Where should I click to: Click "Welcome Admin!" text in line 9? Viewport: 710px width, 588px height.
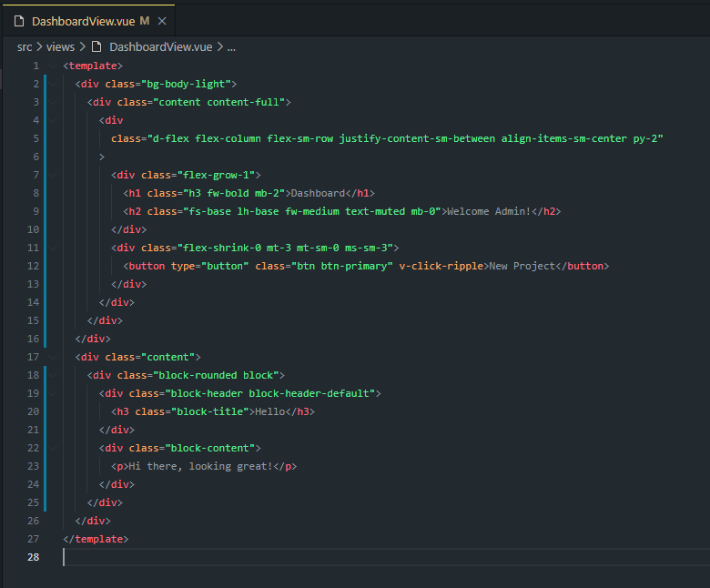pyautogui.click(x=489, y=211)
